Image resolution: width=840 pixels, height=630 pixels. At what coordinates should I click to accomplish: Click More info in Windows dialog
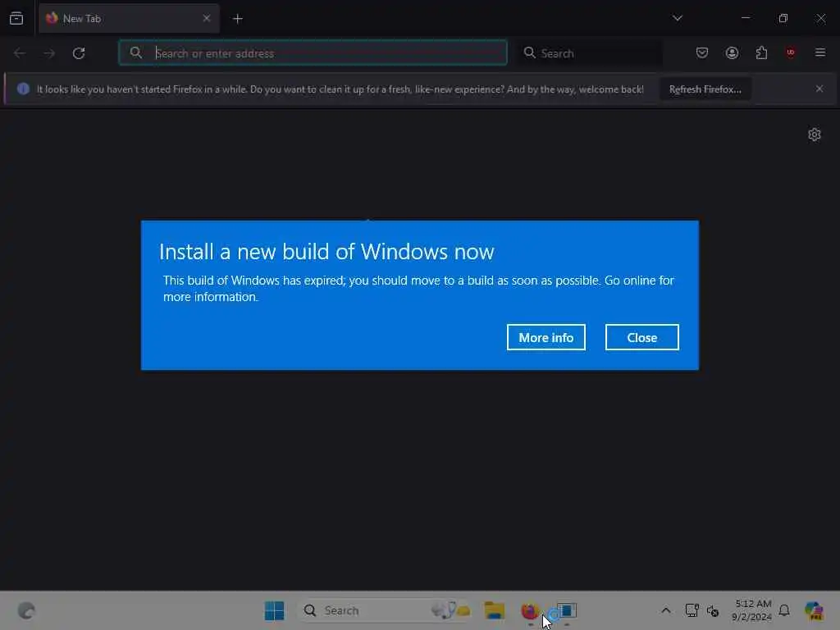click(546, 337)
